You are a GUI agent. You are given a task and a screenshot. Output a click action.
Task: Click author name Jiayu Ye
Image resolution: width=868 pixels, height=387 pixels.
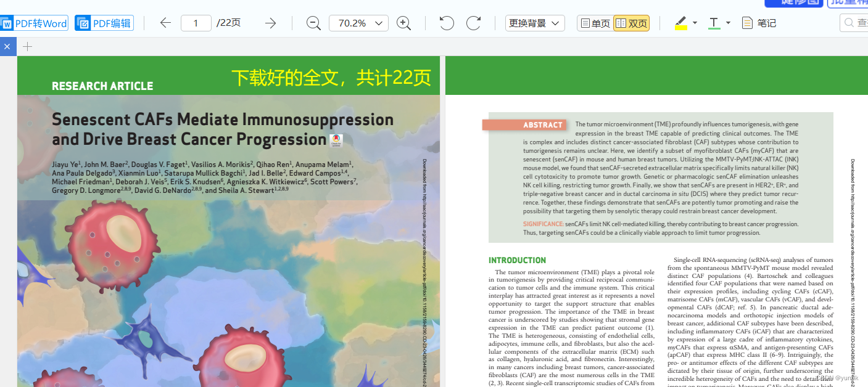point(65,165)
